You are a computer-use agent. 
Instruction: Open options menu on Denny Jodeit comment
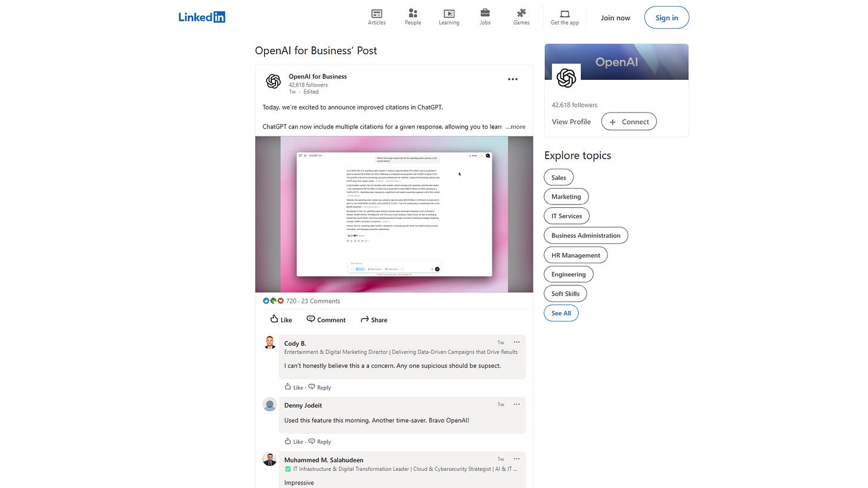pyautogui.click(x=516, y=404)
